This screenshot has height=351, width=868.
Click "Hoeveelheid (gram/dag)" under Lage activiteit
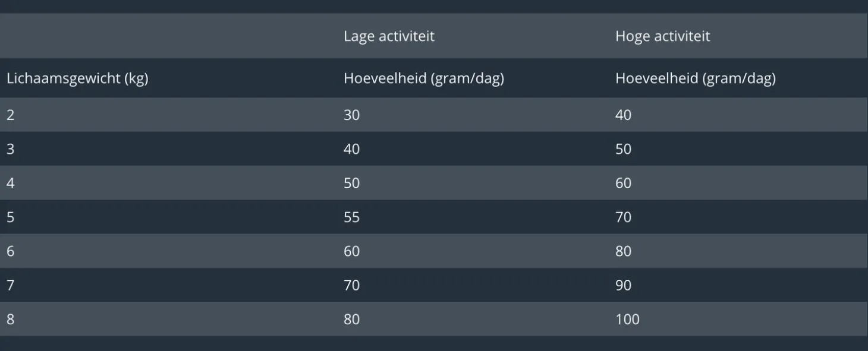423,78
